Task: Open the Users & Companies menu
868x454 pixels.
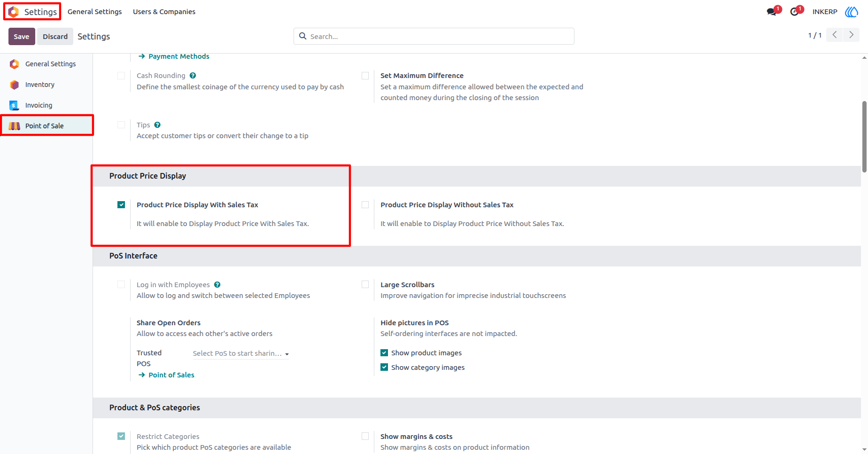Action: [164, 12]
